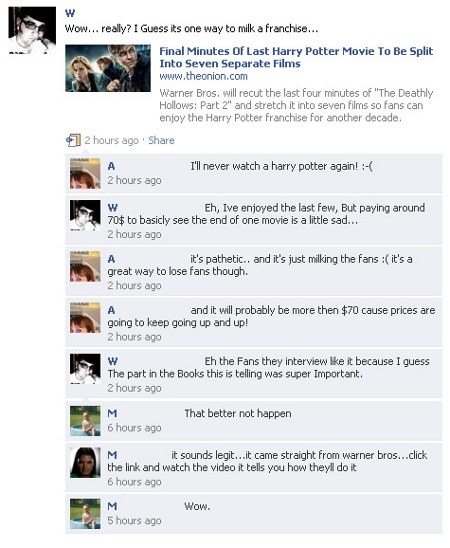Click commenter name A on first comment
Viewport: 450px width, 548px height.
coord(111,166)
